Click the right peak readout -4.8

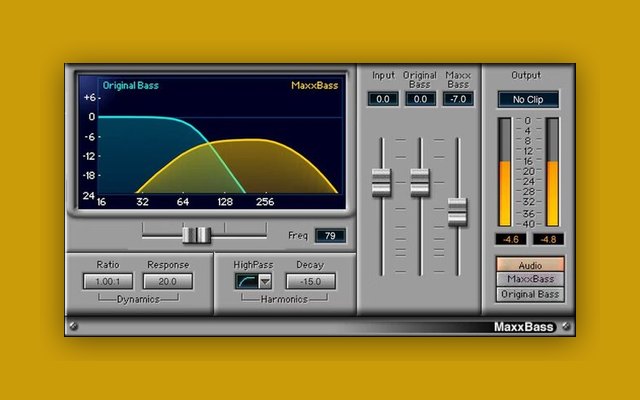point(548,239)
